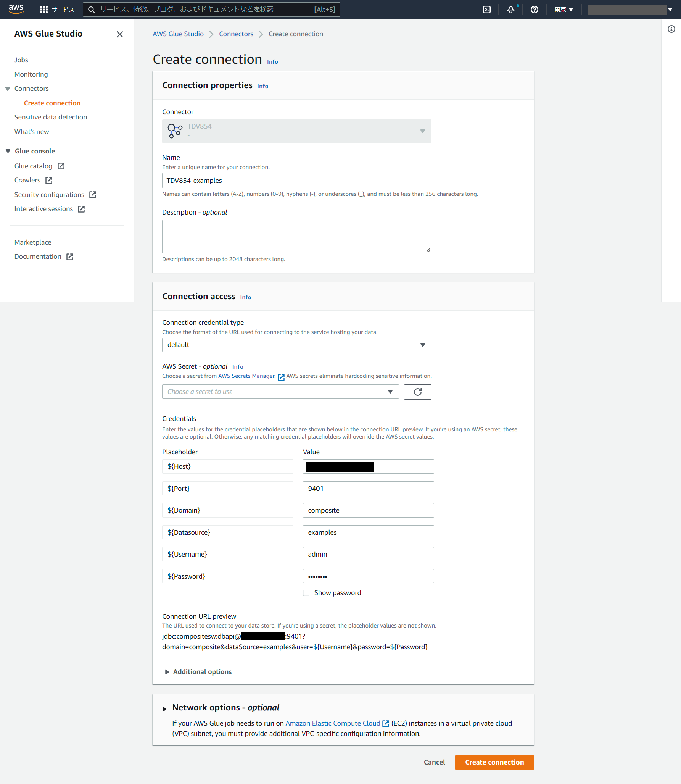This screenshot has height=784, width=681.
Task: Click the Password value field
Action: click(x=369, y=576)
